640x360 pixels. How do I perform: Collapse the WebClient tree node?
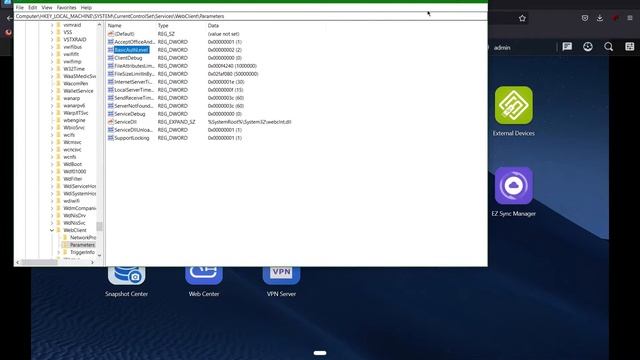tap(52, 230)
